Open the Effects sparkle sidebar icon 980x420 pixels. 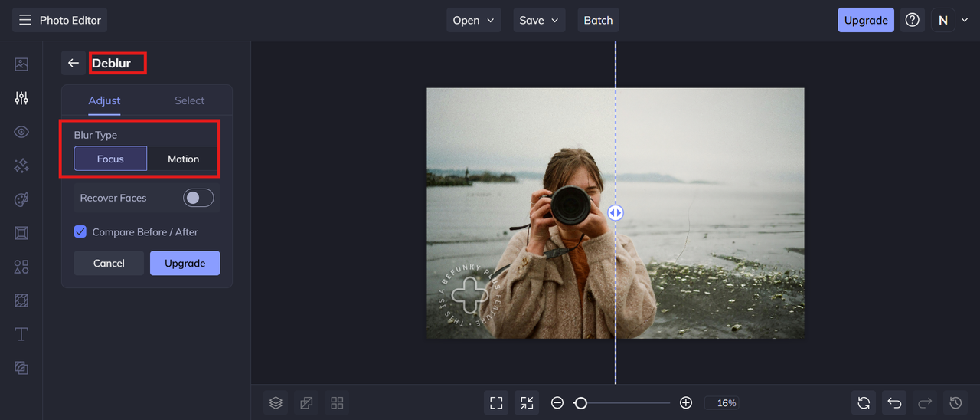[x=21, y=166]
